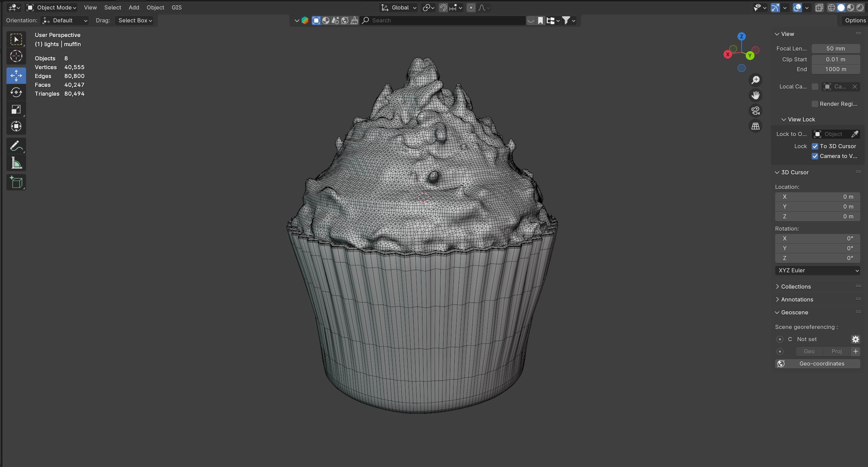Screen dimensions: 868x467
Task: Select the Measure tool
Action: tap(16, 163)
